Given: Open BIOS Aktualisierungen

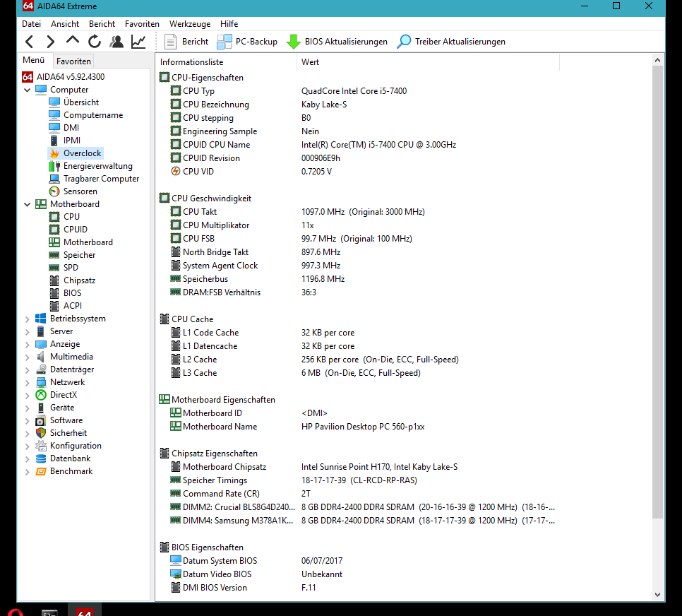Looking at the screenshot, I should click(337, 42).
